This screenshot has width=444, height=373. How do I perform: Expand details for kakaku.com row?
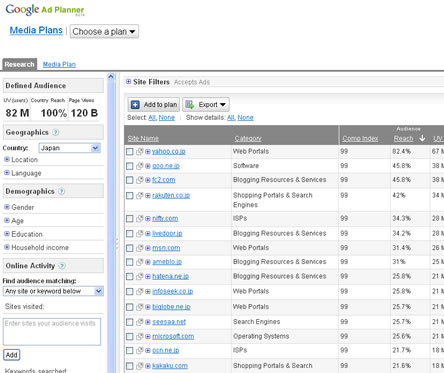[148, 366]
